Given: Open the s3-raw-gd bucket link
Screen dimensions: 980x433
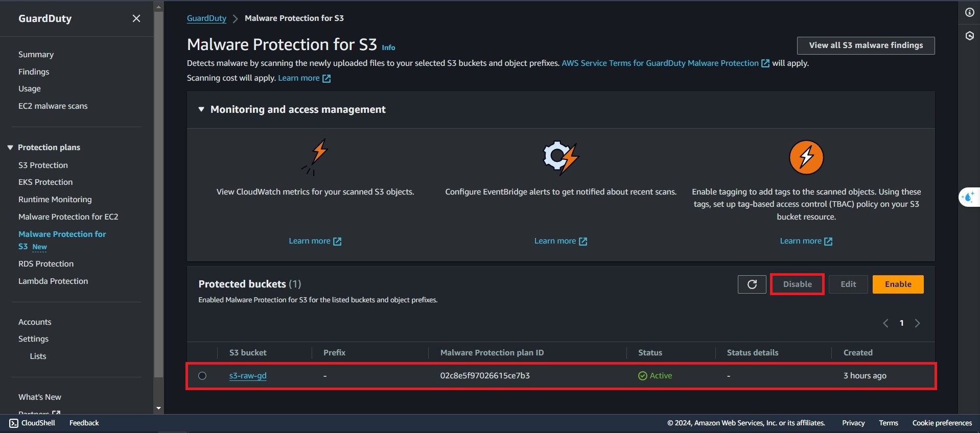Looking at the screenshot, I should (248, 376).
